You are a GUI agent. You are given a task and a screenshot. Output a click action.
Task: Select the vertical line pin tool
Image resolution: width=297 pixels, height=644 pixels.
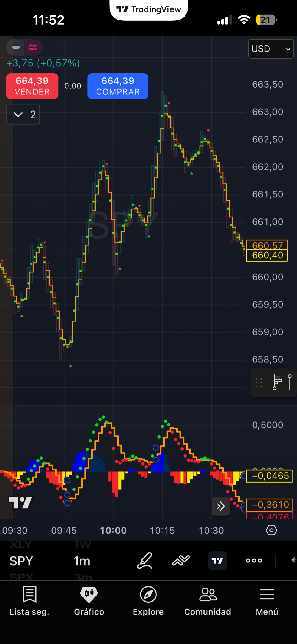[x=290, y=382]
